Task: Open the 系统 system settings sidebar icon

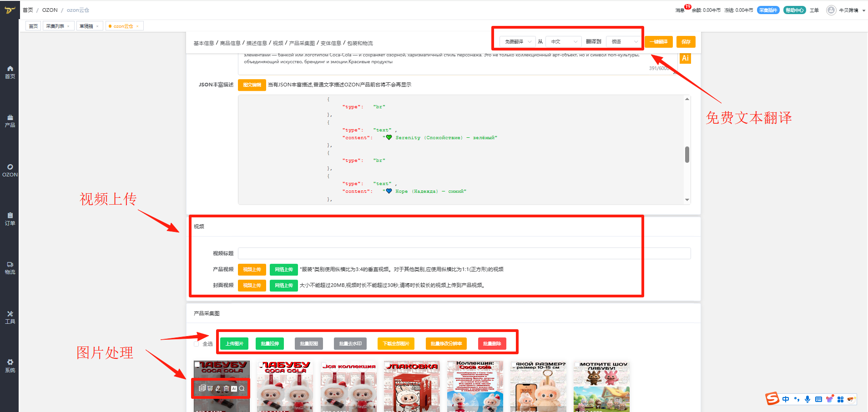Action: pos(10,366)
